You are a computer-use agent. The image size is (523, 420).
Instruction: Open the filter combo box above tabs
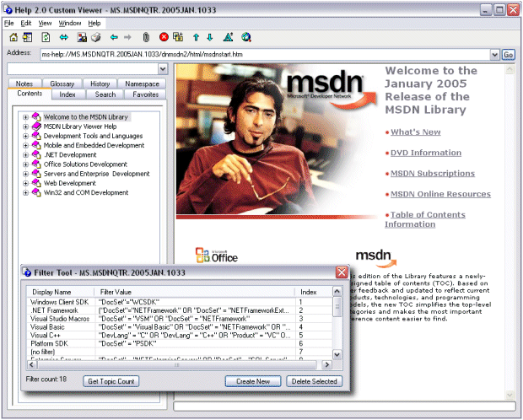162,69
